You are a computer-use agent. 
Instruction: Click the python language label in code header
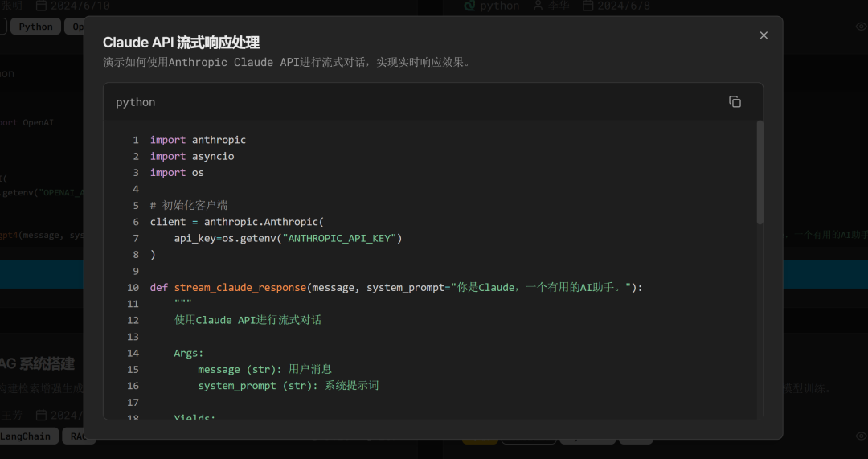(136, 102)
